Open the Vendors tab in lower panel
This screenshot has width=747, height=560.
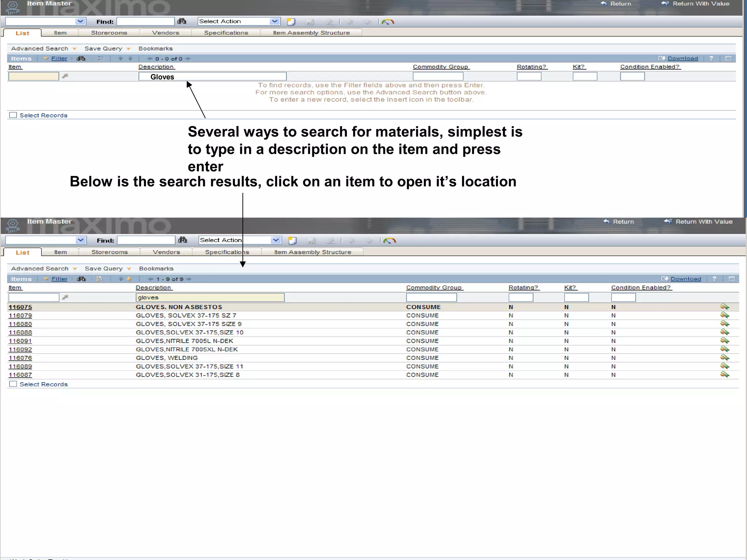pyautogui.click(x=166, y=252)
